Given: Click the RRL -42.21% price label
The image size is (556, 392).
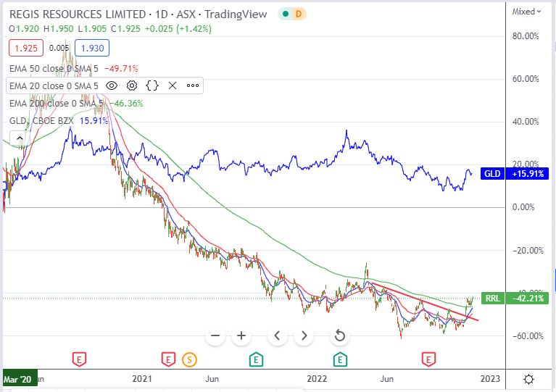Looking at the screenshot, I should 515,298.
